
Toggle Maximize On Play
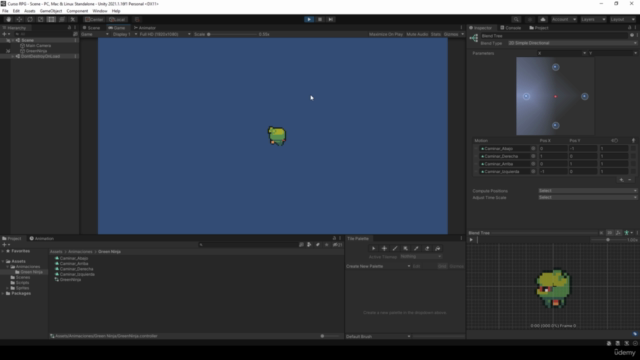coord(386,34)
